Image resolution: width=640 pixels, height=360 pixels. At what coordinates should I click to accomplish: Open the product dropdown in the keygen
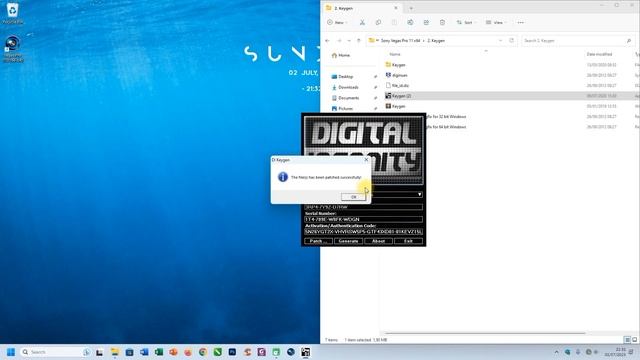point(420,195)
